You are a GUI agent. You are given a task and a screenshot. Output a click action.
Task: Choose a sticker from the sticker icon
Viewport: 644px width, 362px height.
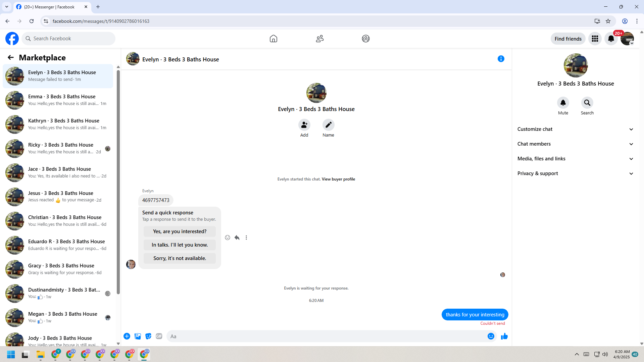(x=148, y=336)
